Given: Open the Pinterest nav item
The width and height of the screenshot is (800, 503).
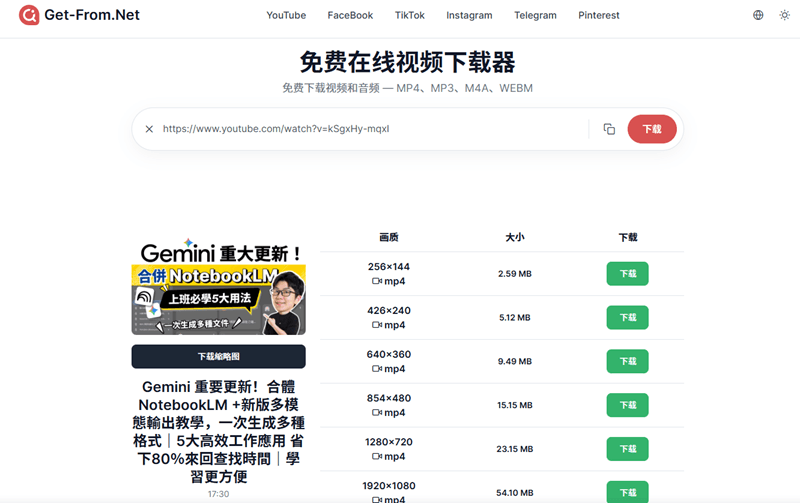Looking at the screenshot, I should [x=598, y=15].
